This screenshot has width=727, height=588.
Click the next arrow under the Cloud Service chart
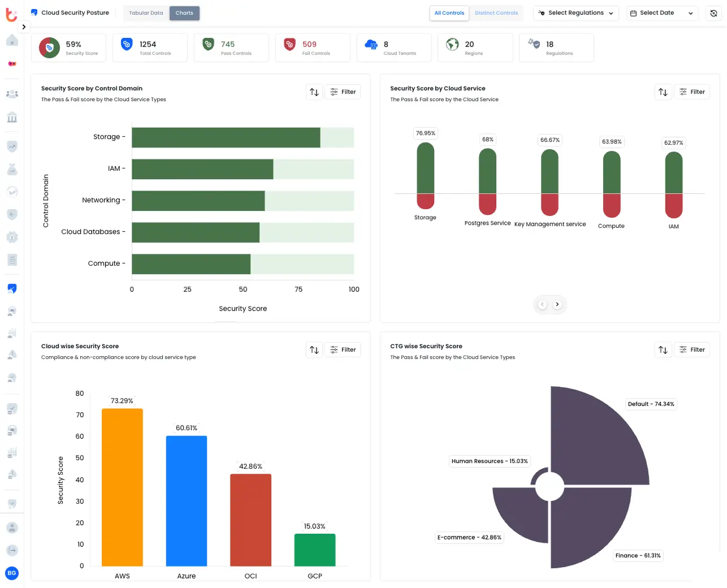557,304
